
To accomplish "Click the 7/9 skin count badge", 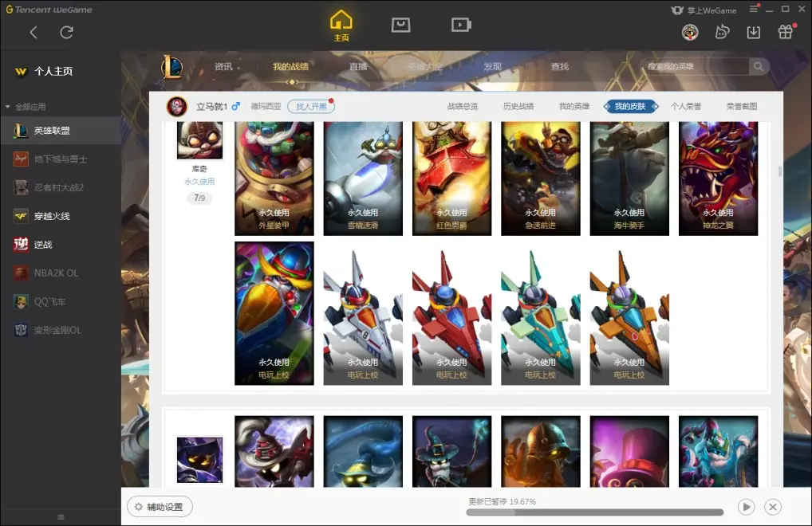I will (199, 198).
